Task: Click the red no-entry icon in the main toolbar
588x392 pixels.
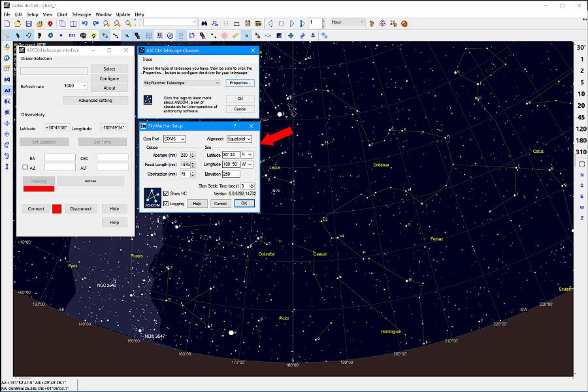Action: point(404,24)
